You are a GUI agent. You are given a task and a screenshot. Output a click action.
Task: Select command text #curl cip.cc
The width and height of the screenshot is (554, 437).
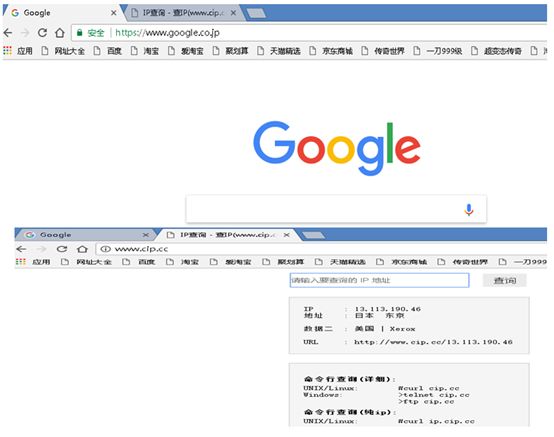pyautogui.click(x=429, y=388)
